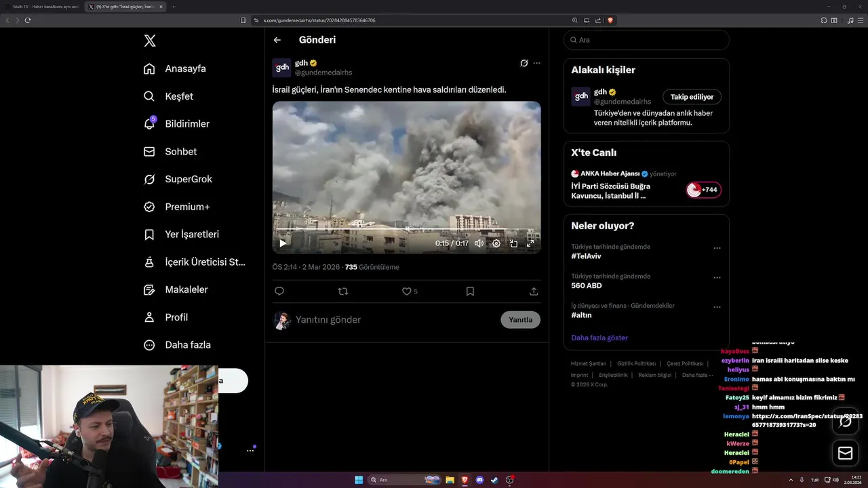The image size is (868, 488).
Task: Click the gdh avatar on the post
Action: point(281,68)
